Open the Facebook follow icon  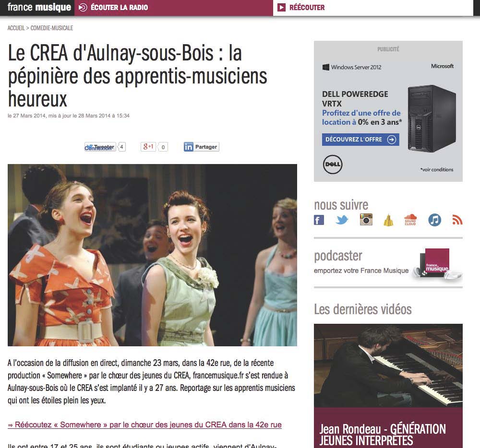[x=319, y=220]
